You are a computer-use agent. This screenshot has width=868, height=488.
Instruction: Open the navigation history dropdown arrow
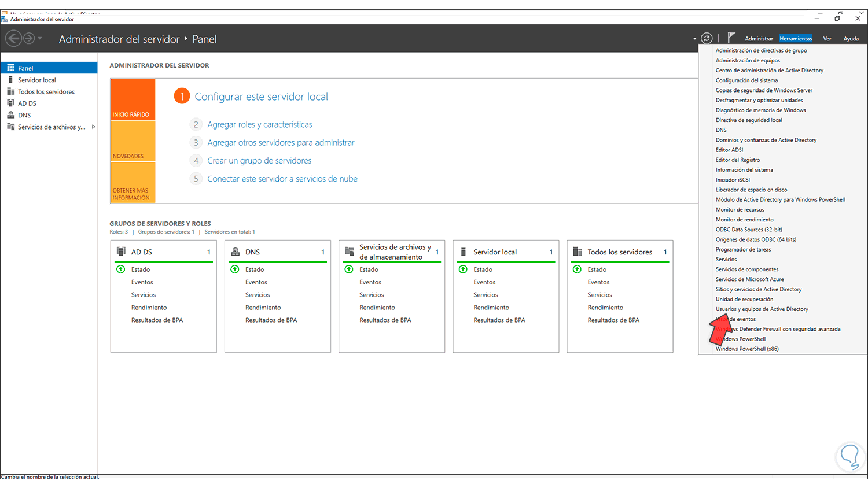tap(40, 39)
